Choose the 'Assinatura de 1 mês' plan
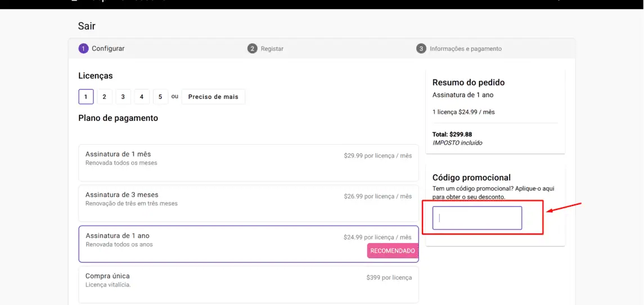 (x=249, y=163)
